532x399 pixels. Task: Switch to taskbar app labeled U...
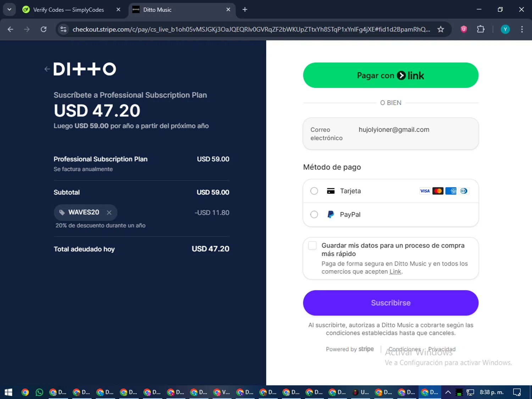coord(361,392)
